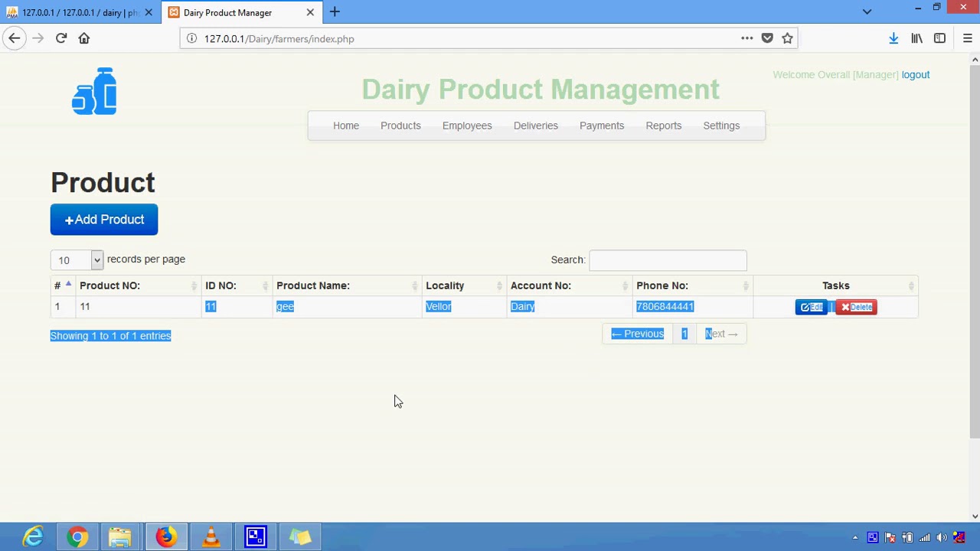980x551 pixels.
Task: Go back using browser back arrow
Action: coord(14,38)
